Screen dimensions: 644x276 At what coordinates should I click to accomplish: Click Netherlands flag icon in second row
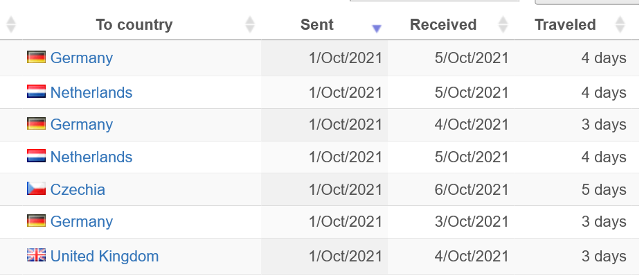click(36, 92)
